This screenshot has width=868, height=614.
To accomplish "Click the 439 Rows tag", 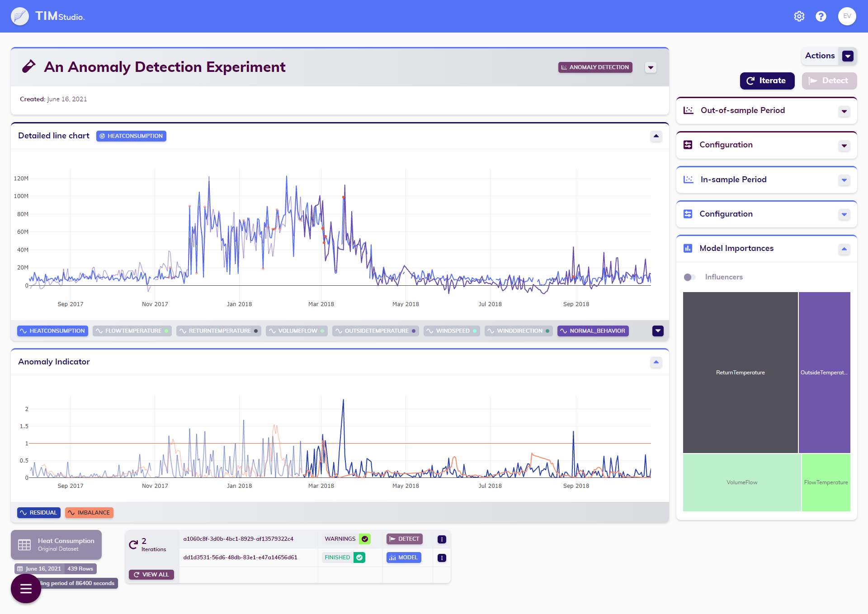I will 80,569.
